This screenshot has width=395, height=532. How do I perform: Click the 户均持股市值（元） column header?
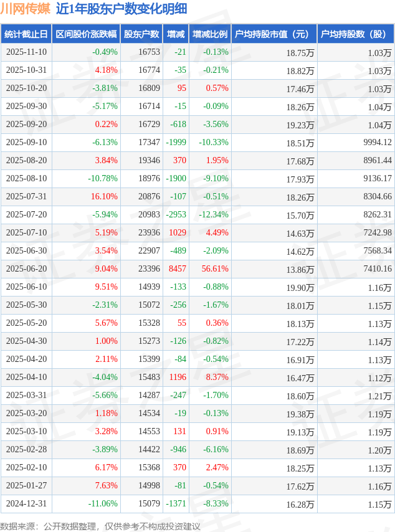coord(274,34)
